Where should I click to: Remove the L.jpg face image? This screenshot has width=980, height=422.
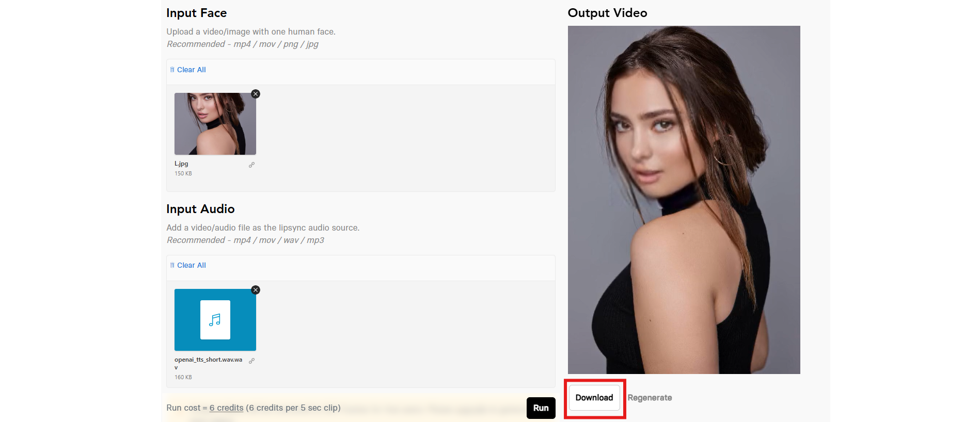[256, 94]
